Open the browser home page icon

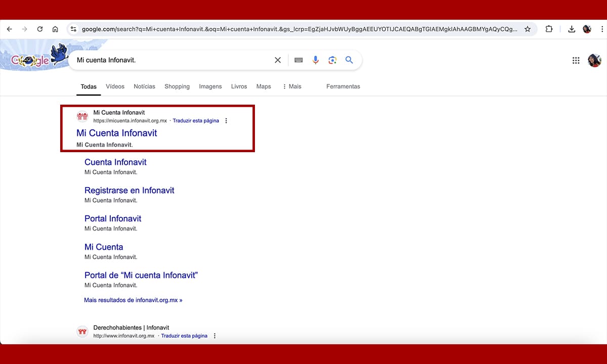[55, 29]
